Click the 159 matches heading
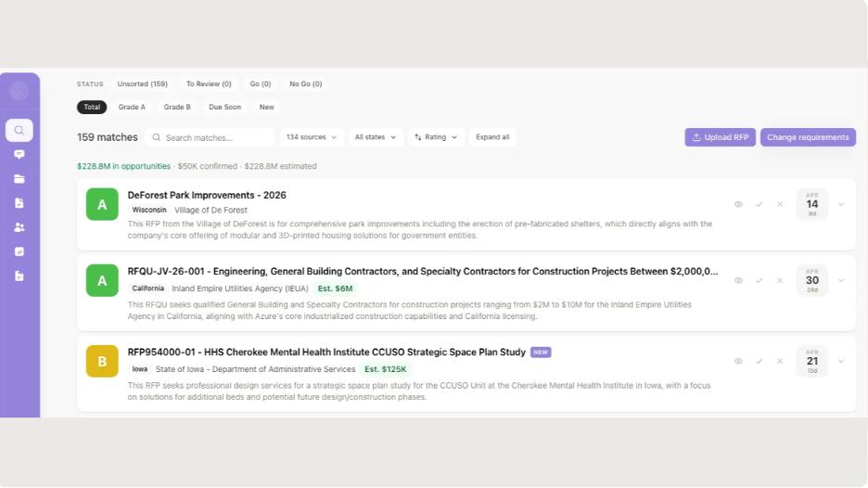 (108, 137)
